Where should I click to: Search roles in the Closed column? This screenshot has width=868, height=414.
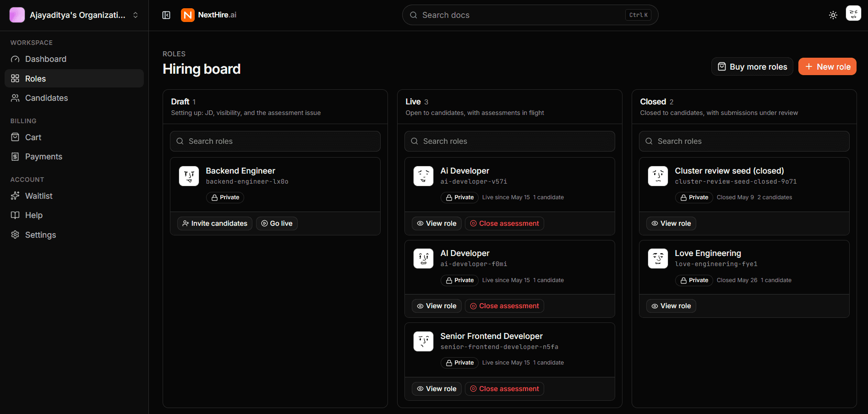(744, 141)
